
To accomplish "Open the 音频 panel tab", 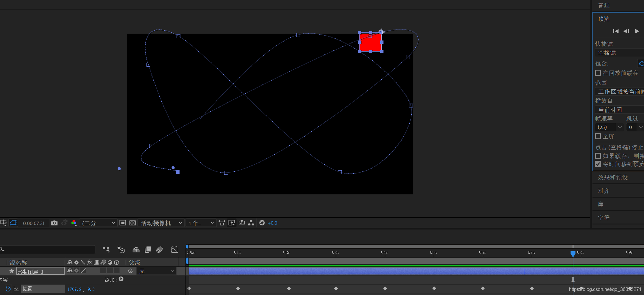I will [x=604, y=5].
